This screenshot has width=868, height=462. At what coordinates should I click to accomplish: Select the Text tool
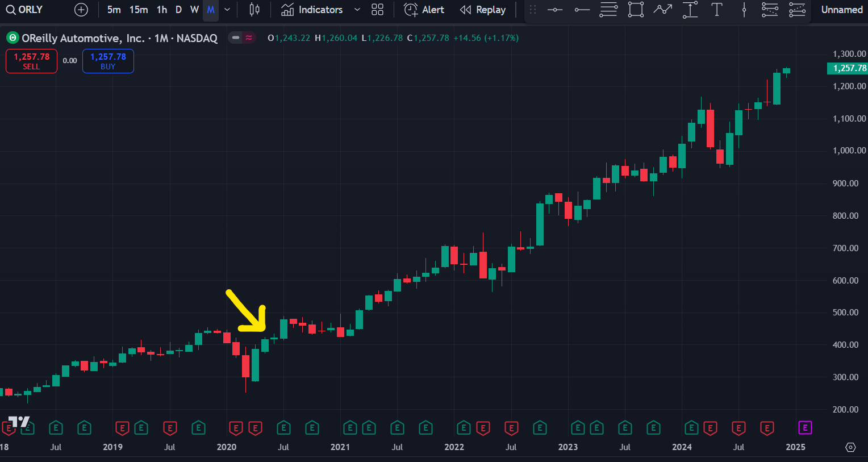(x=717, y=10)
